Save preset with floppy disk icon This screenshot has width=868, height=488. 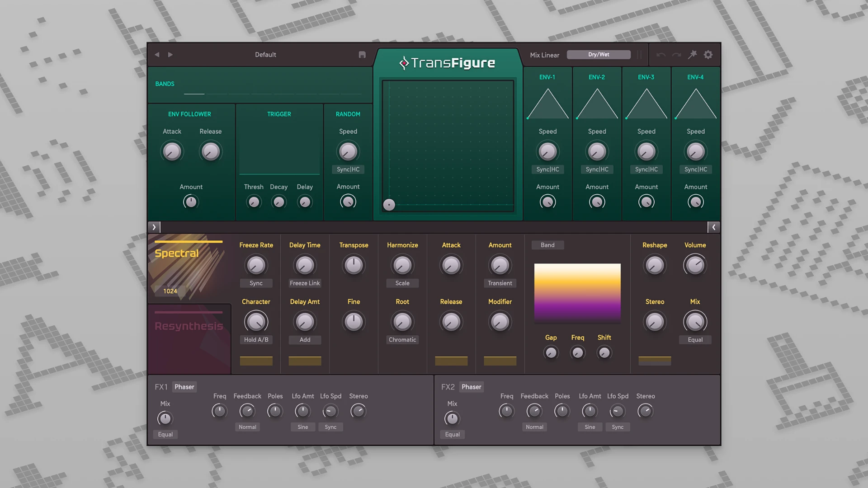pos(362,55)
